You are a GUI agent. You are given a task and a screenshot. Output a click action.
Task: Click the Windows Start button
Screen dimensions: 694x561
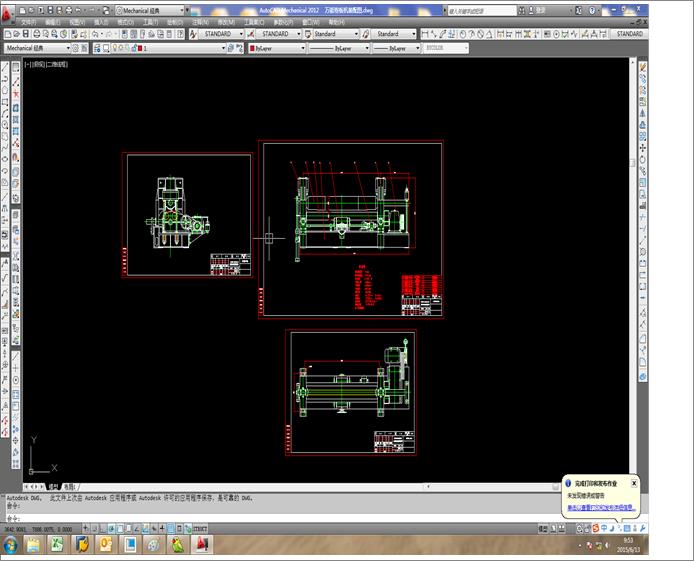point(10,545)
